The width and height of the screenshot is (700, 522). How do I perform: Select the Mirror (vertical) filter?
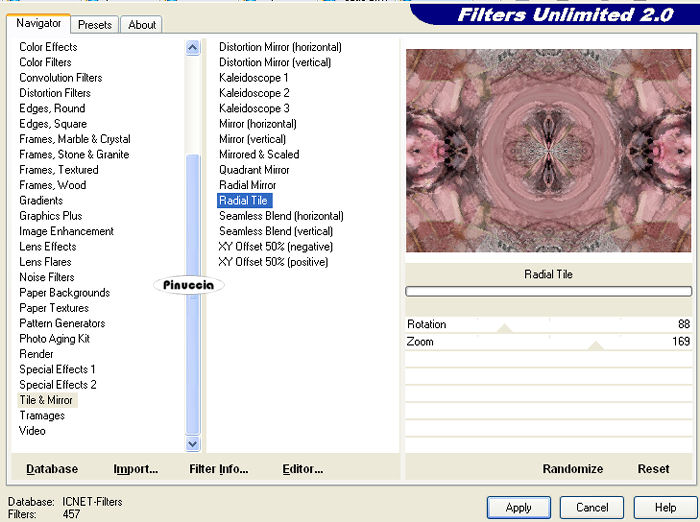252,139
